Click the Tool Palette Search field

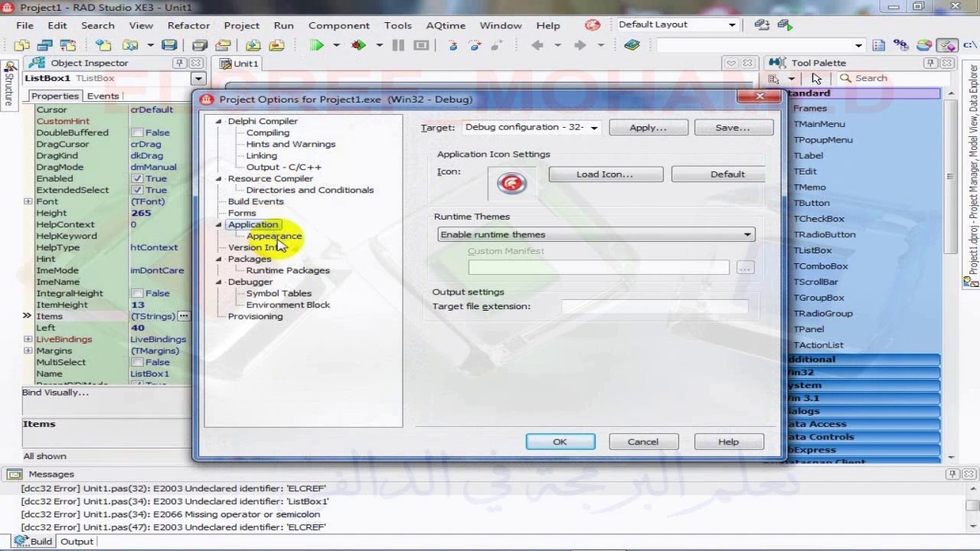893,78
